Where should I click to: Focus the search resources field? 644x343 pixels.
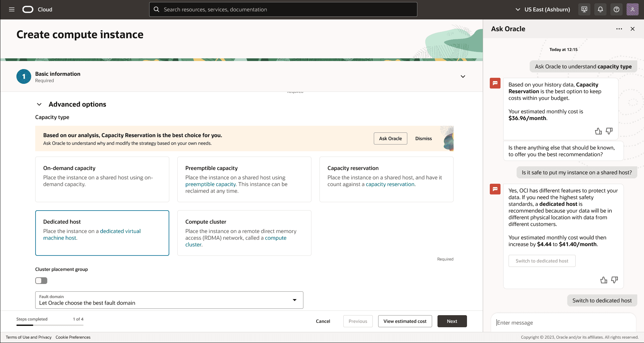click(x=283, y=9)
